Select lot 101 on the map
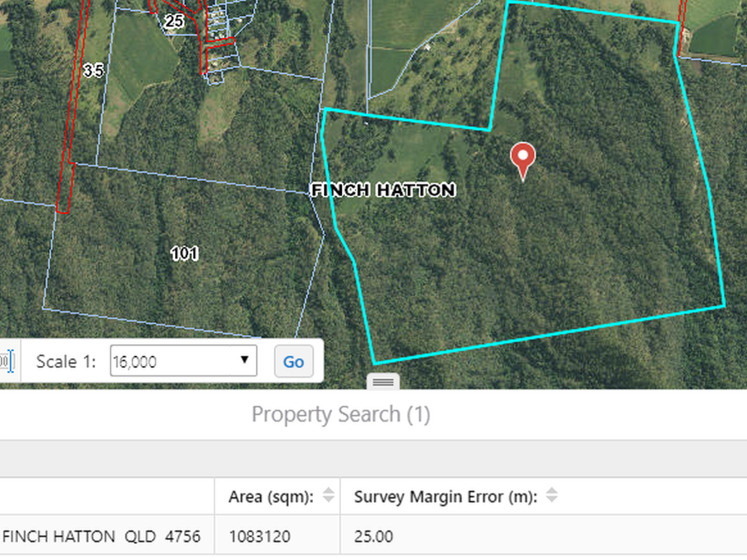Viewport: 747px width, 560px height. (x=184, y=253)
